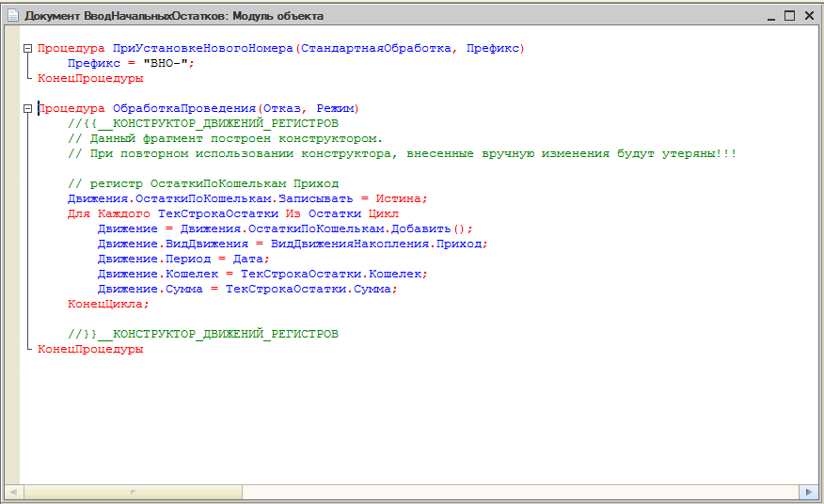Click the horizontal scrollbar thumb
Screen dimensions: 824x504
[x=133, y=492]
